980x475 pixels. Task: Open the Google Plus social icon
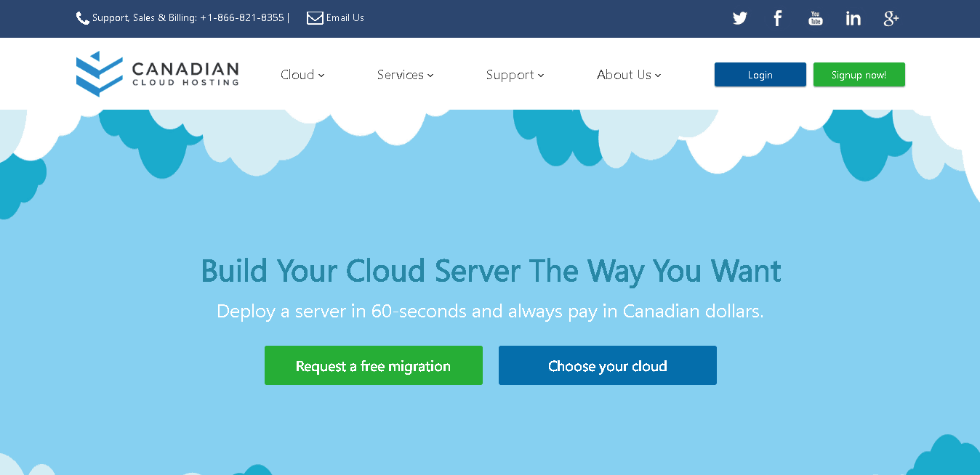click(x=891, y=18)
